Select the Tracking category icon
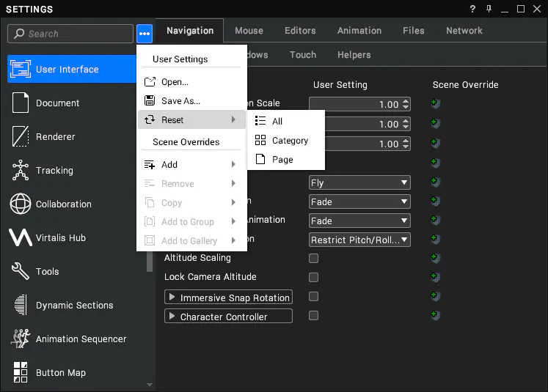 click(21, 170)
